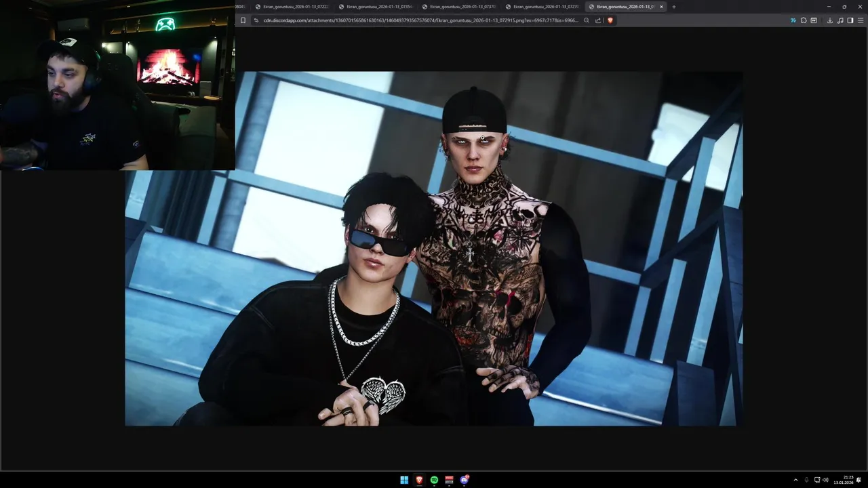
Task: Open the red app on taskbar
Action: 449,480
